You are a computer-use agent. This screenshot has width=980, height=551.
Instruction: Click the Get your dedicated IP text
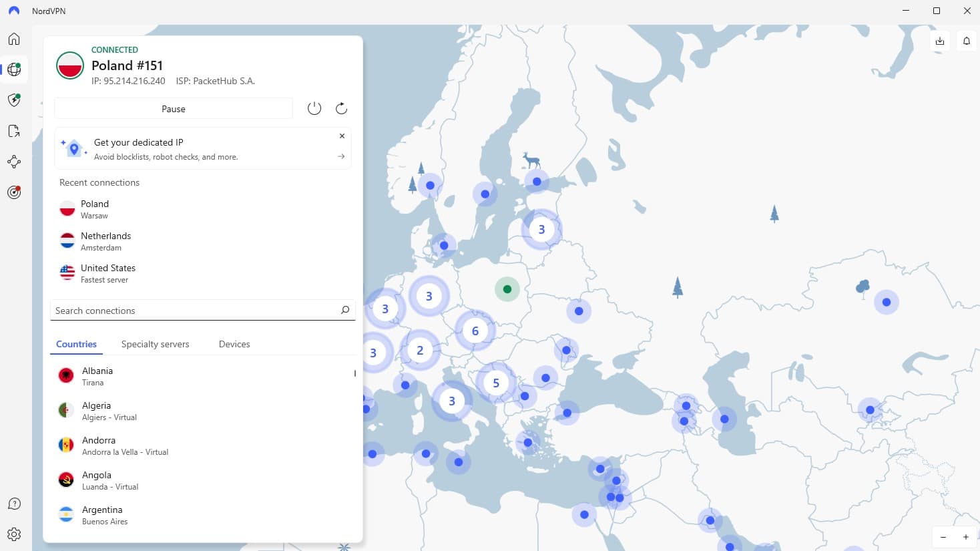coord(138,142)
